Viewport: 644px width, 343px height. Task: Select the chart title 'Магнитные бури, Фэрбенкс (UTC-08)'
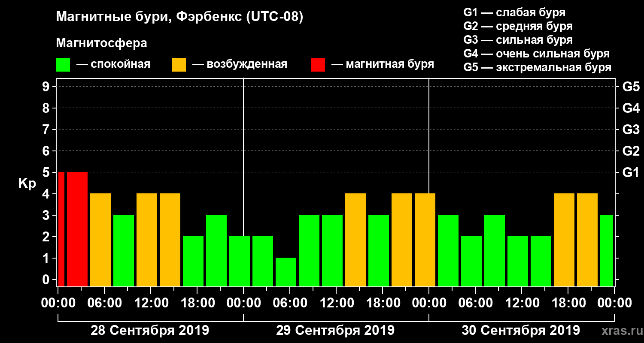179,18
